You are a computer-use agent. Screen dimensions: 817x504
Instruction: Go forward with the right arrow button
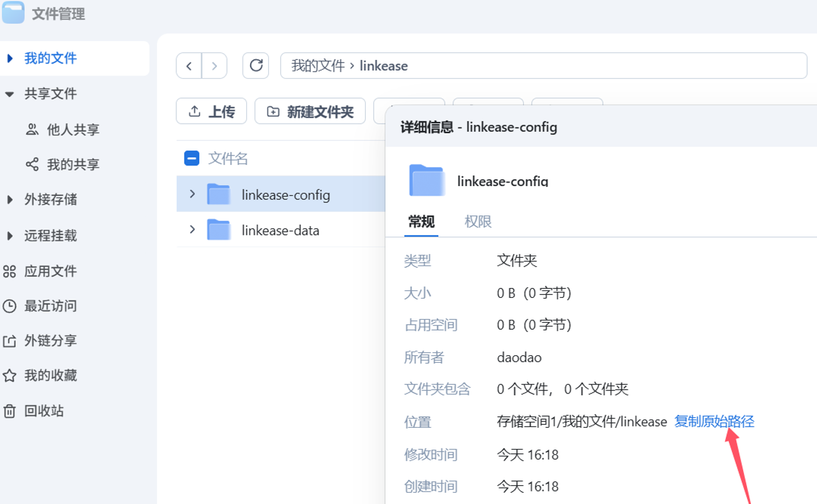[214, 66]
